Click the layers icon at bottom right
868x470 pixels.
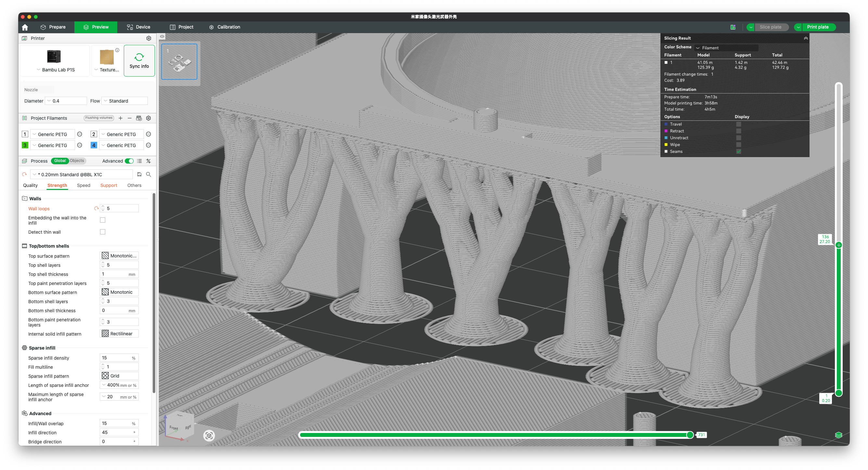(x=838, y=435)
